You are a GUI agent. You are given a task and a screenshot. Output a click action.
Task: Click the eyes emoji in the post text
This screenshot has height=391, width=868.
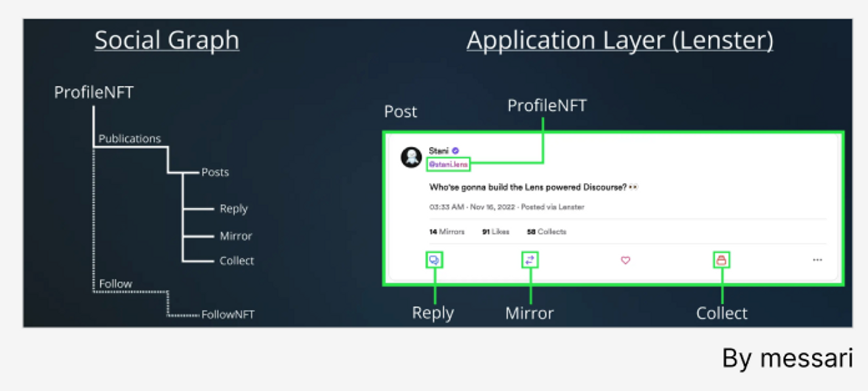(633, 188)
